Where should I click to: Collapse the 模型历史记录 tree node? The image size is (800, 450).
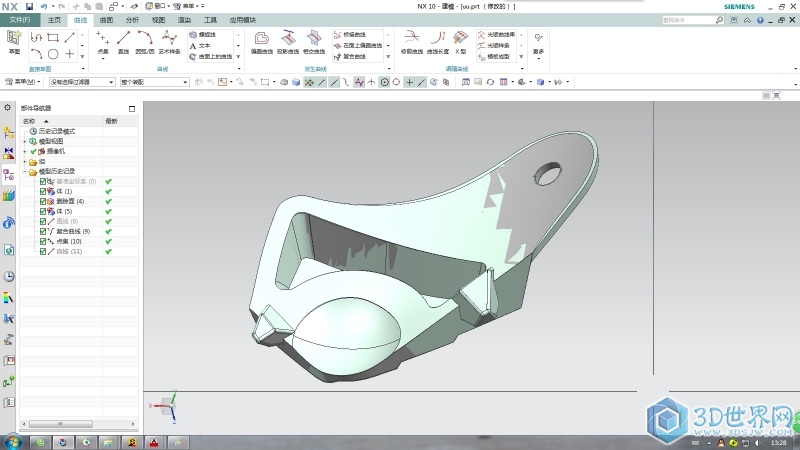coord(24,172)
